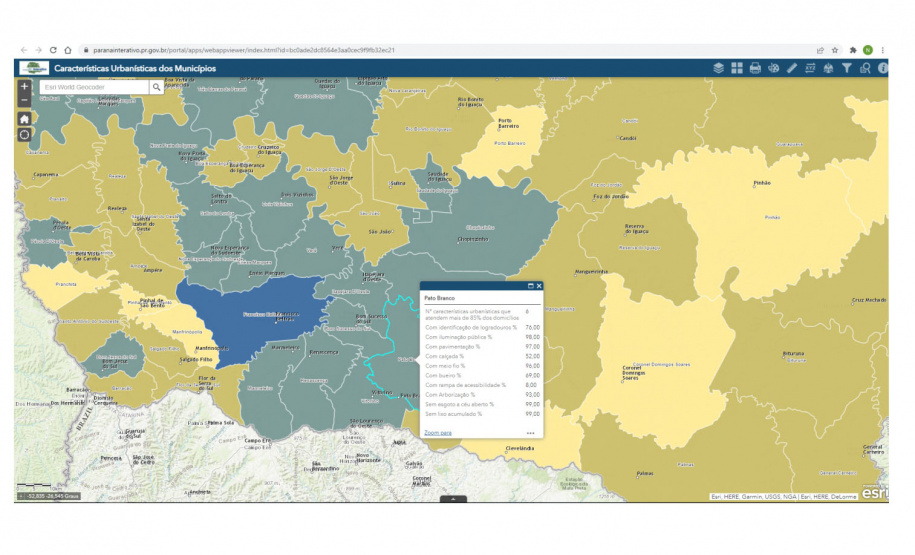
Task: Zoom out with the minus button
Action: point(25,100)
